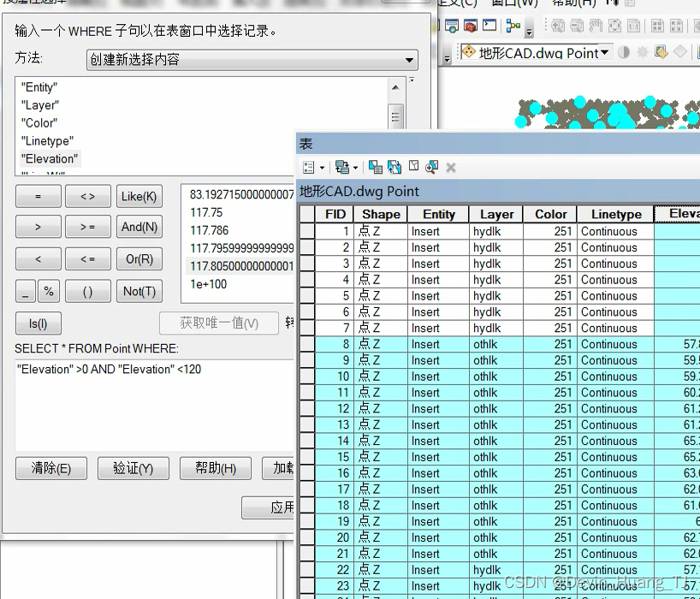The image size is (700, 599).
Task: Select "Linetype" in the field list
Action: (47, 141)
